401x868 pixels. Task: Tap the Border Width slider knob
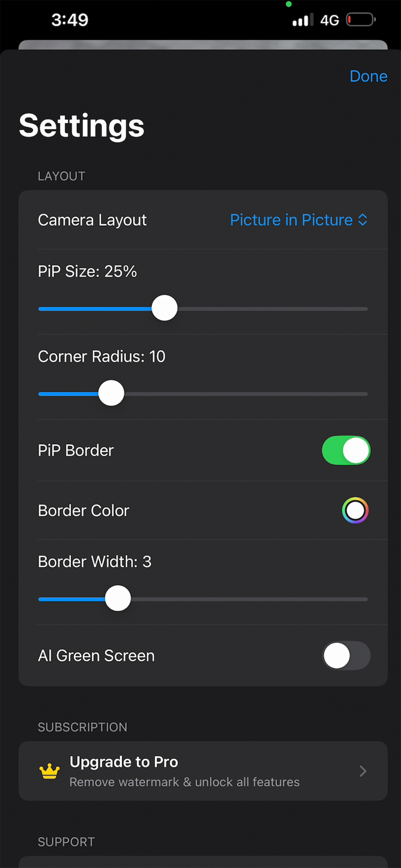pos(118,598)
